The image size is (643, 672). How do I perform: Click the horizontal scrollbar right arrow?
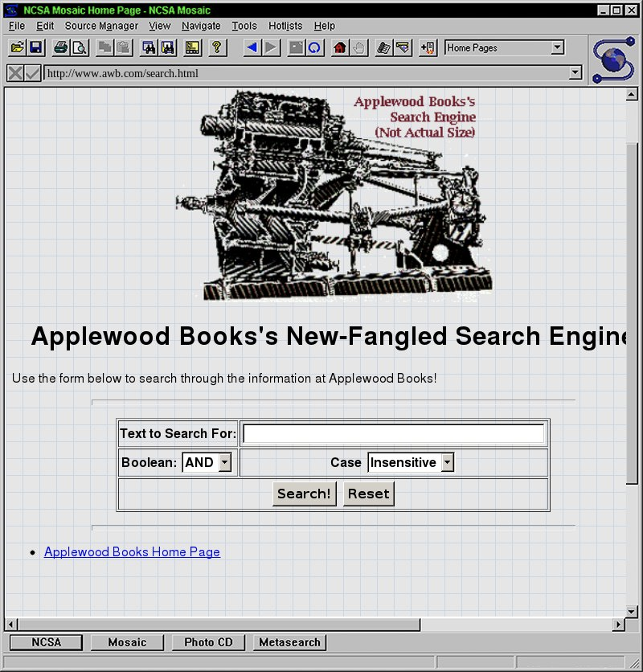(619, 625)
